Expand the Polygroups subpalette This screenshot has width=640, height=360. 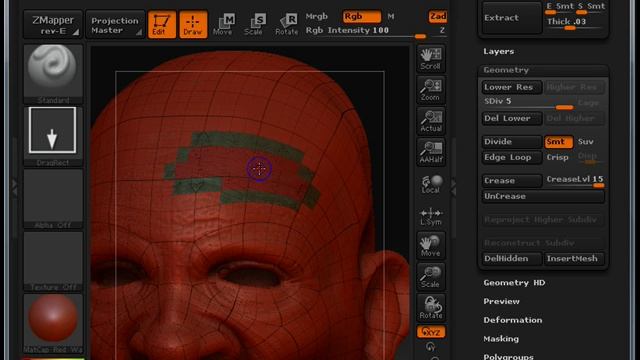(509, 356)
